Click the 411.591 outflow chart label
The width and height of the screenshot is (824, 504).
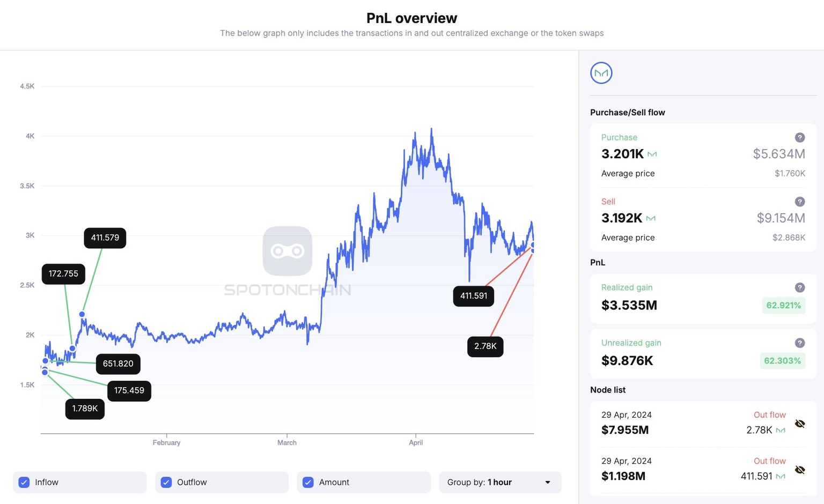[x=473, y=296]
